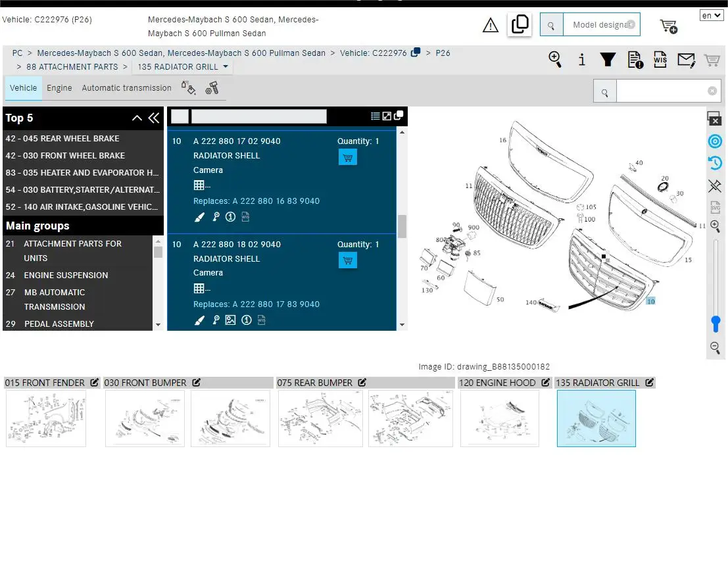Click circled 1 icon for part 17 02 9040

tap(230, 217)
